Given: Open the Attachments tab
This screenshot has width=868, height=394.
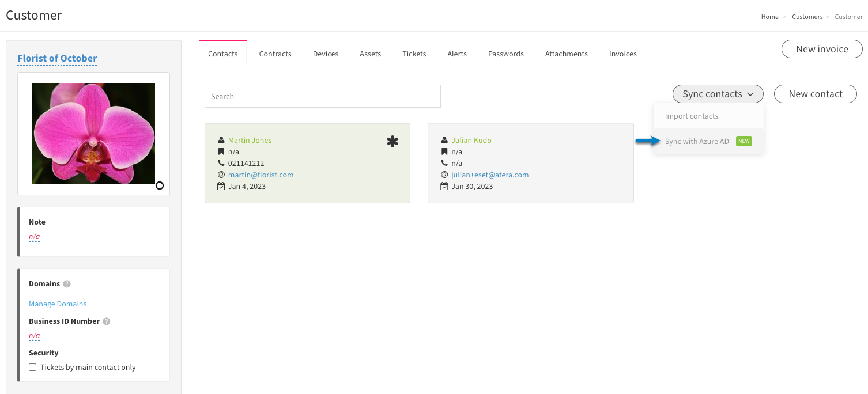Looking at the screenshot, I should click(567, 54).
